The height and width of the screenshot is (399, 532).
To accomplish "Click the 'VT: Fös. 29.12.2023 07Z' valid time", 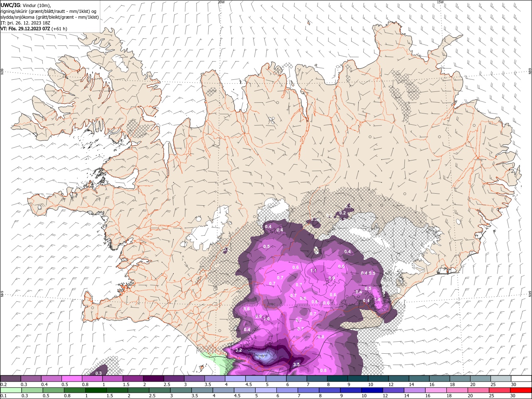I will [25, 29].
